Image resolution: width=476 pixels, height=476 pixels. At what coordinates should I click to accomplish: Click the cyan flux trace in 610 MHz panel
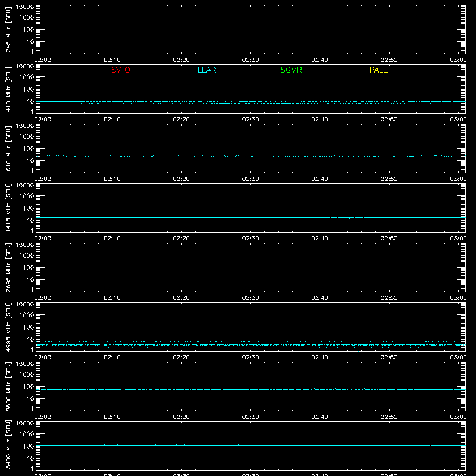[x=250, y=156]
